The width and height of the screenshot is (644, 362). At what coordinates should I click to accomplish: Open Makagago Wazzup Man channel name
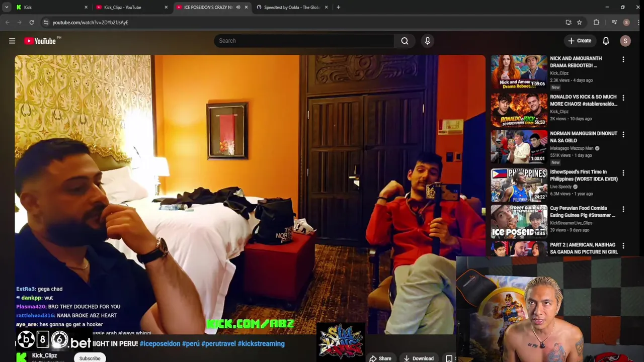[572, 148]
